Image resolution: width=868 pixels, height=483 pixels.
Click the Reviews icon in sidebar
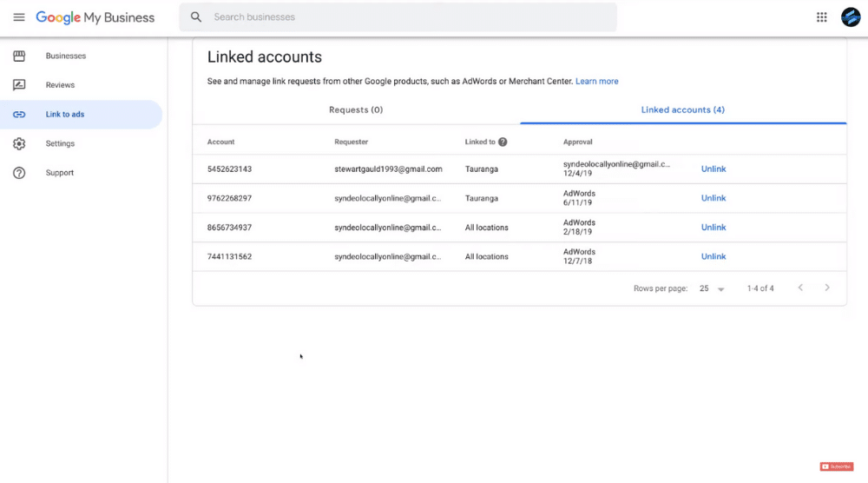[19, 85]
